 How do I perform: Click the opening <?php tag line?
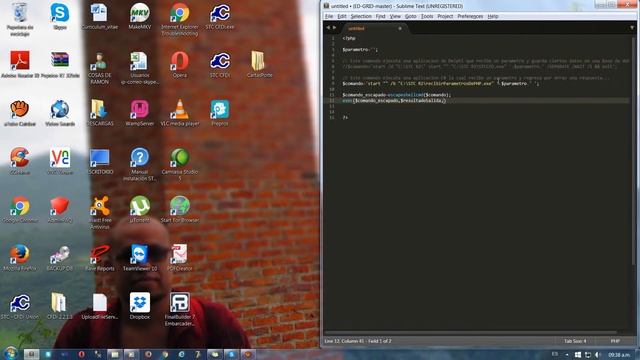(x=349, y=38)
